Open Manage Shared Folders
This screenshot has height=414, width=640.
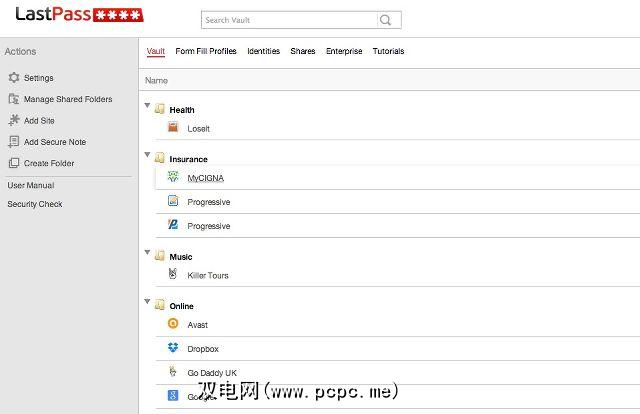(x=68, y=99)
